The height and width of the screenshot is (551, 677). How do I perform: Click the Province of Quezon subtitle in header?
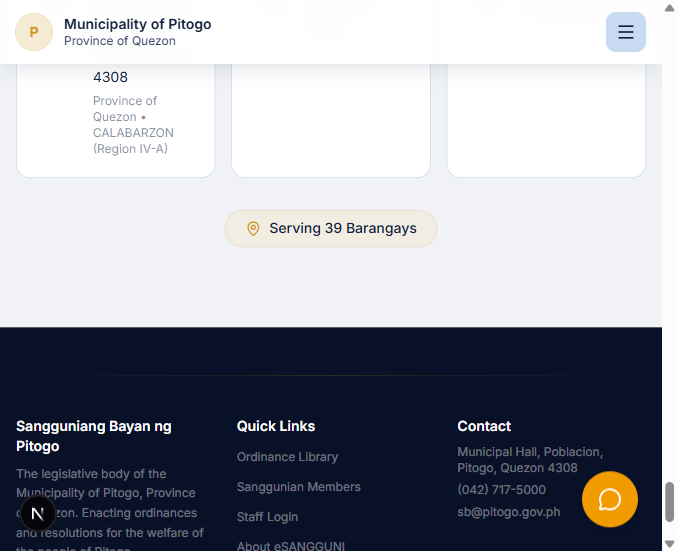click(x=120, y=41)
